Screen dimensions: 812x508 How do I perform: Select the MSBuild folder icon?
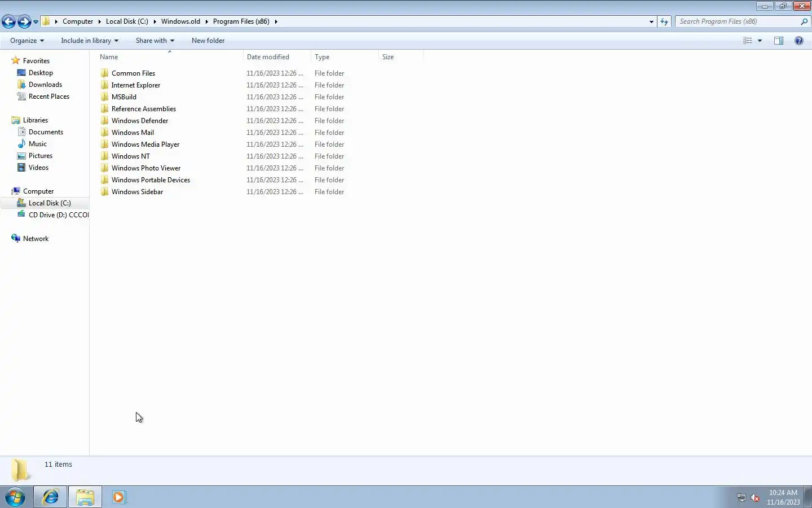104,97
